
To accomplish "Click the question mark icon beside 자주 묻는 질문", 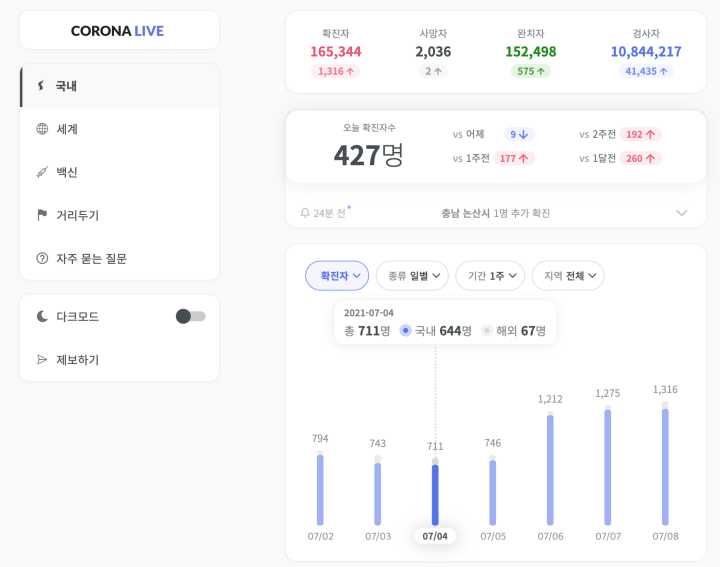I will (42, 258).
